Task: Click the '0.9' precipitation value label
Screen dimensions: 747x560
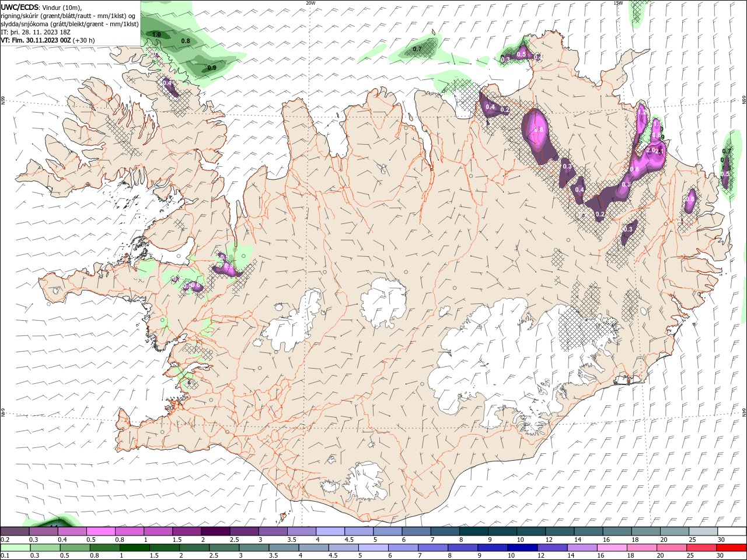Action: point(212,68)
